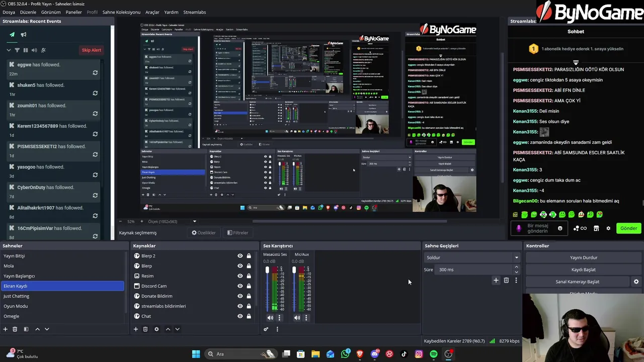
Task: Open scene transition three-dot properties menu
Action: (x=516, y=280)
